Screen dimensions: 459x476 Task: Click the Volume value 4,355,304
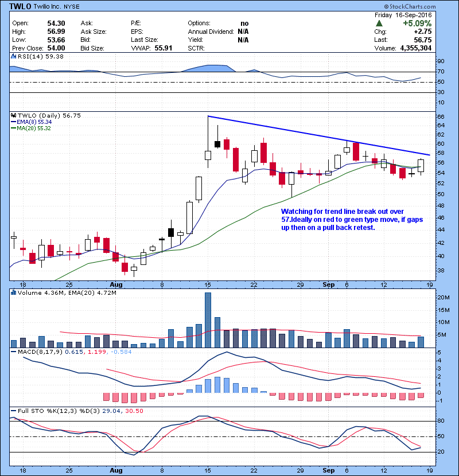point(416,48)
